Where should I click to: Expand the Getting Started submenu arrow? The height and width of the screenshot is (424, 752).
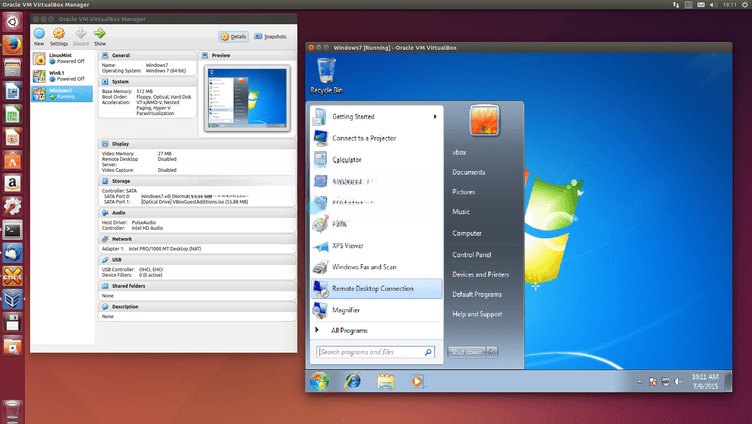[435, 117]
